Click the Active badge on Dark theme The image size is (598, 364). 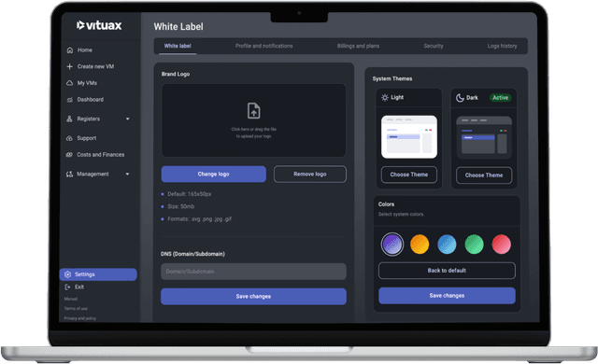[x=501, y=98]
